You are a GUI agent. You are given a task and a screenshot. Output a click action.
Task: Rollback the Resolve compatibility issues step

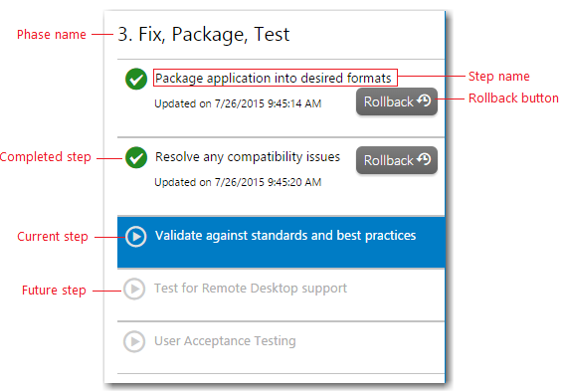397,160
